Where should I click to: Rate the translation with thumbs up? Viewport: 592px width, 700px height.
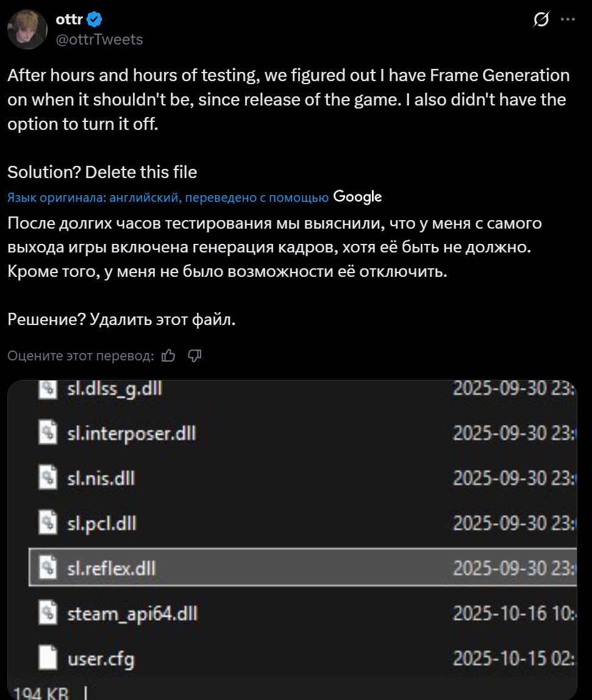coord(168,355)
